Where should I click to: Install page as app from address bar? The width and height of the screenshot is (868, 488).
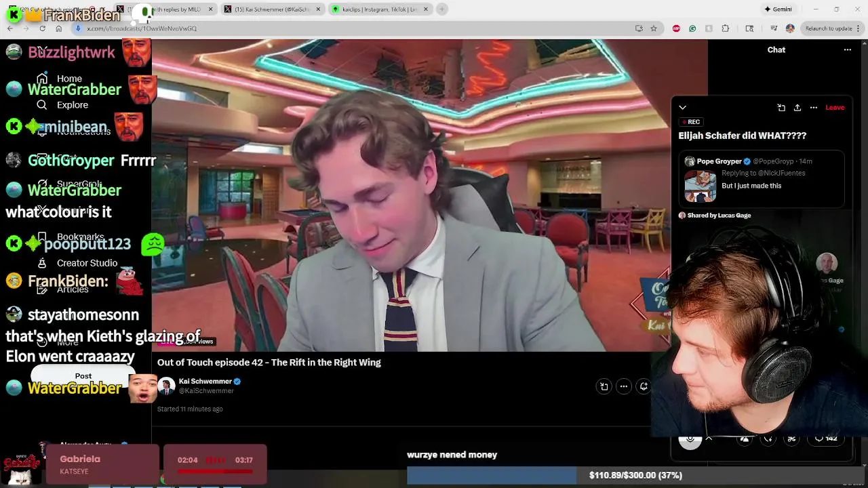coord(639,28)
